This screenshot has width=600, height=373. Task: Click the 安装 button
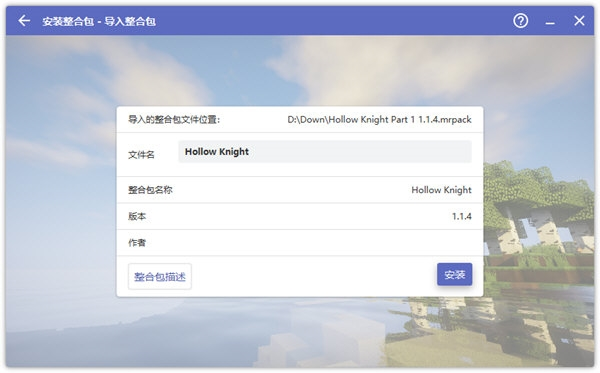[x=455, y=274]
